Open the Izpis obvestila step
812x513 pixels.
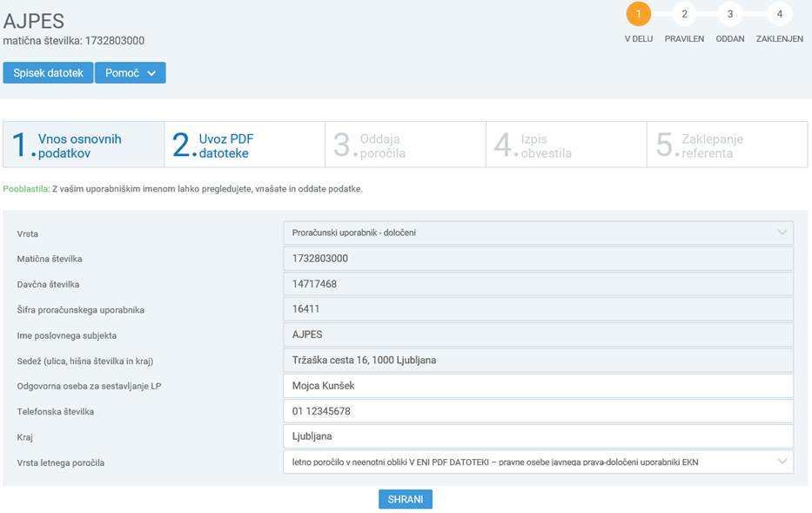(566, 145)
